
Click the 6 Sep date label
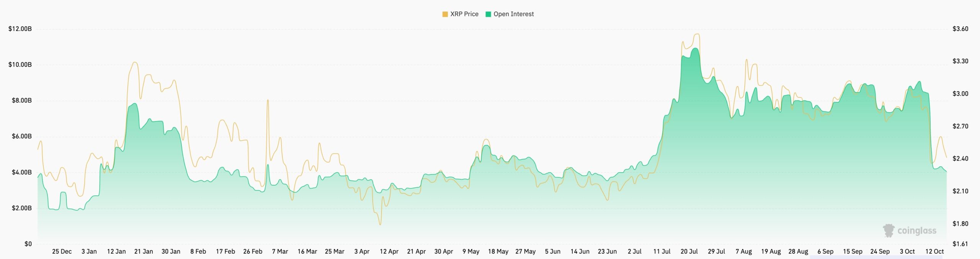[825, 252]
